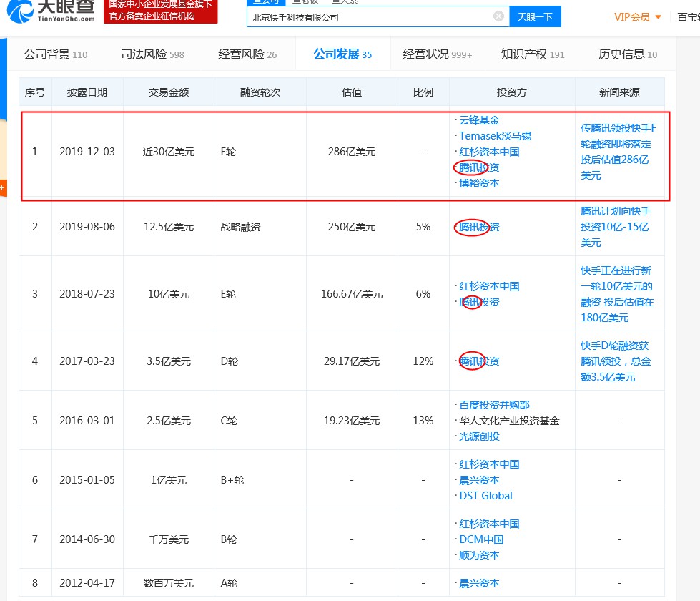Click date cell 2019-12-03
This screenshot has width=700, height=601.
tap(87, 152)
